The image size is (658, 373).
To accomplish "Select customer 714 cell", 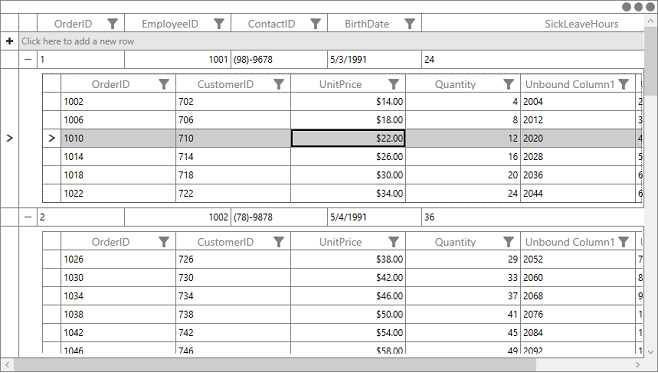I will [x=233, y=157].
